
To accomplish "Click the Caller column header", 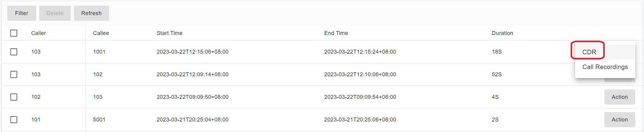I will point(39,33).
